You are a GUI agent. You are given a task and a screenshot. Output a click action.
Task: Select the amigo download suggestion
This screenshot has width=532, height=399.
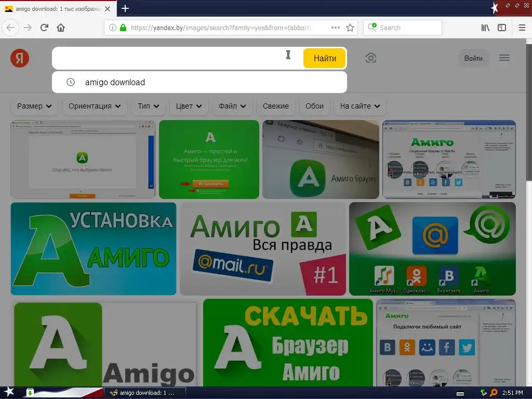(x=199, y=82)
